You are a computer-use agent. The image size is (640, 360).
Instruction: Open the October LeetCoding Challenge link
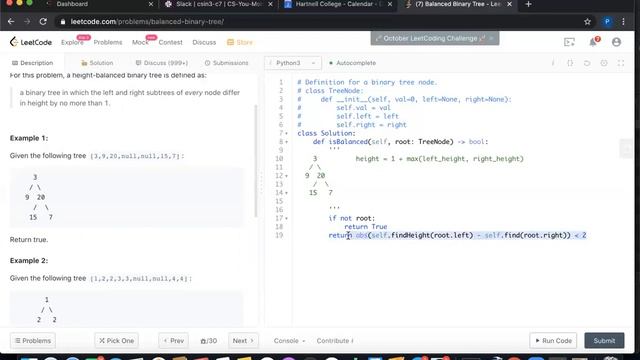click(430, 38)
